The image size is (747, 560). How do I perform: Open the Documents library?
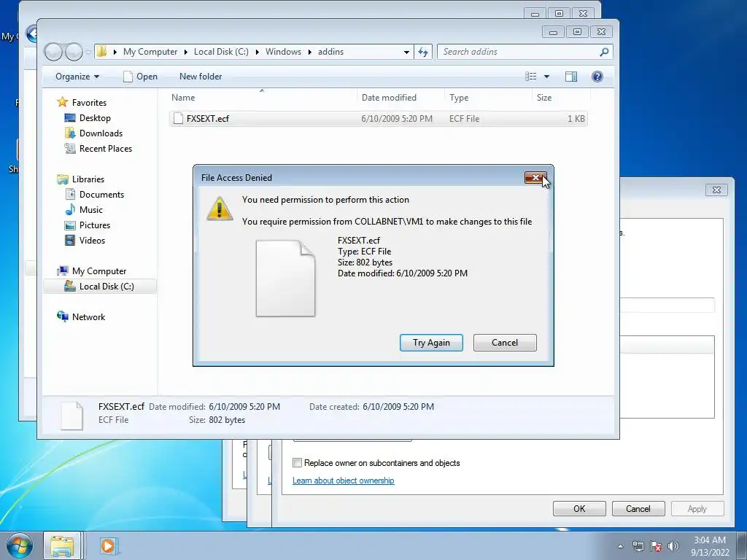tap(101, 194)
